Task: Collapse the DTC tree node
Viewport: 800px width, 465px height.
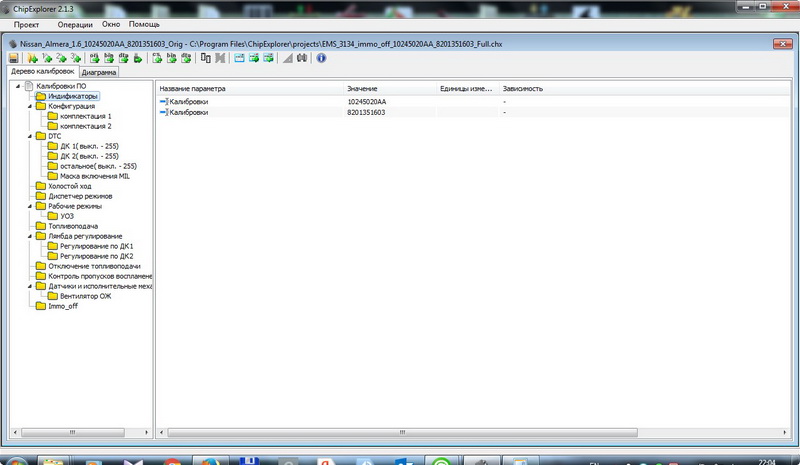Action: point(28,136)
